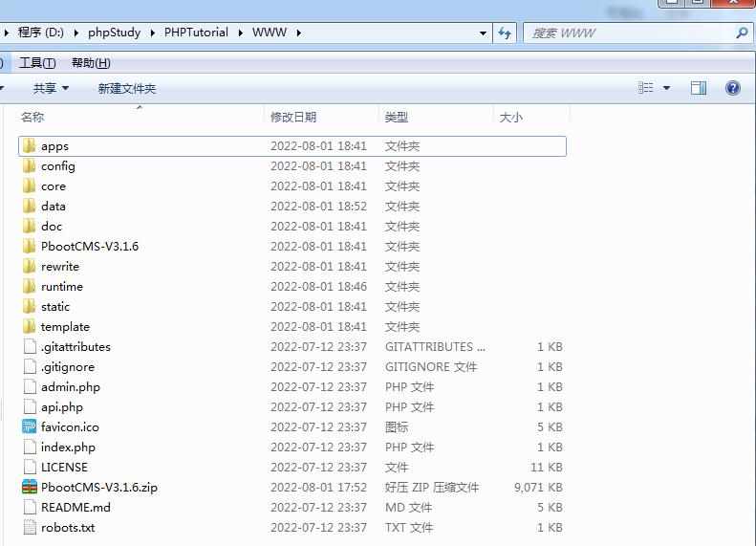Select the 'runtime' folder name
This screenshot has height=546, width=756.
point(62,287)
